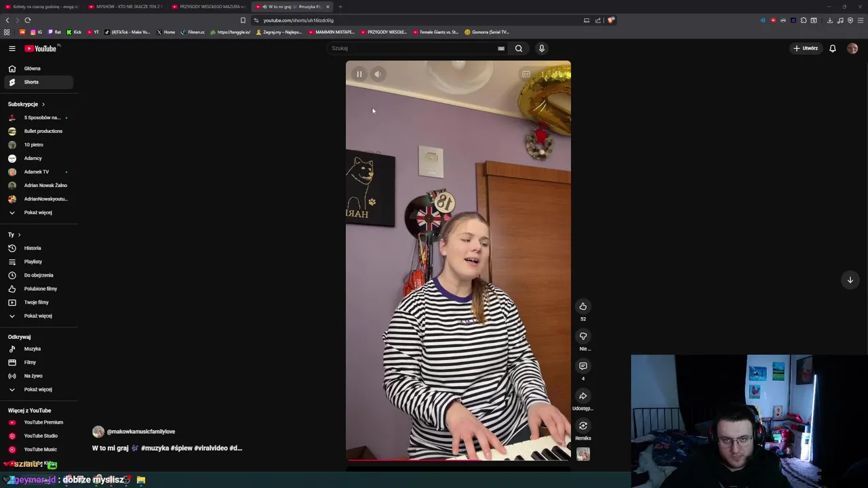Open 10 piętro channel

coord(39,144)
